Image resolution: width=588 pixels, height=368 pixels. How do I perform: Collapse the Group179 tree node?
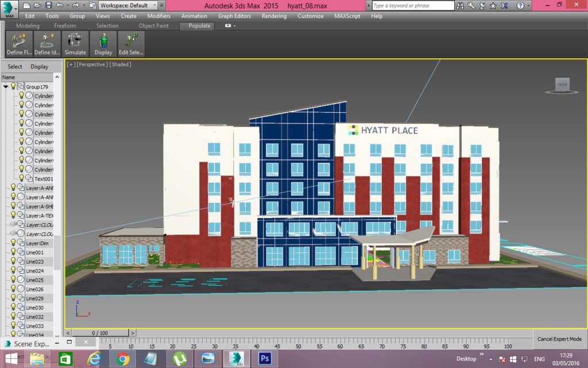click(6, 87)
